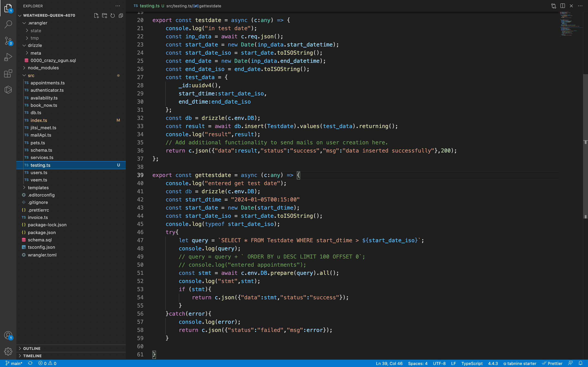Open the Run and Debug view
The image size is (588, 367).
[x=8, y=57]
